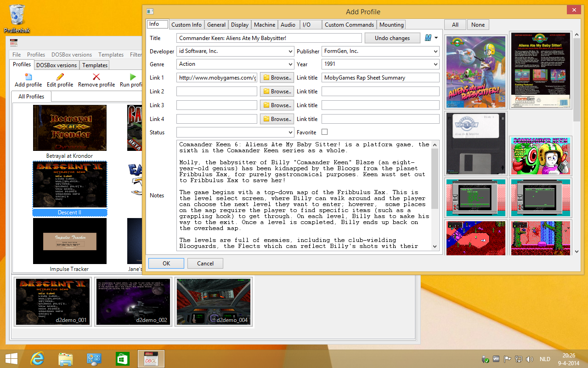Expand the Genre dropdown showing Action
The width and height of the screenshot is (588, 368).
(290, 64)
